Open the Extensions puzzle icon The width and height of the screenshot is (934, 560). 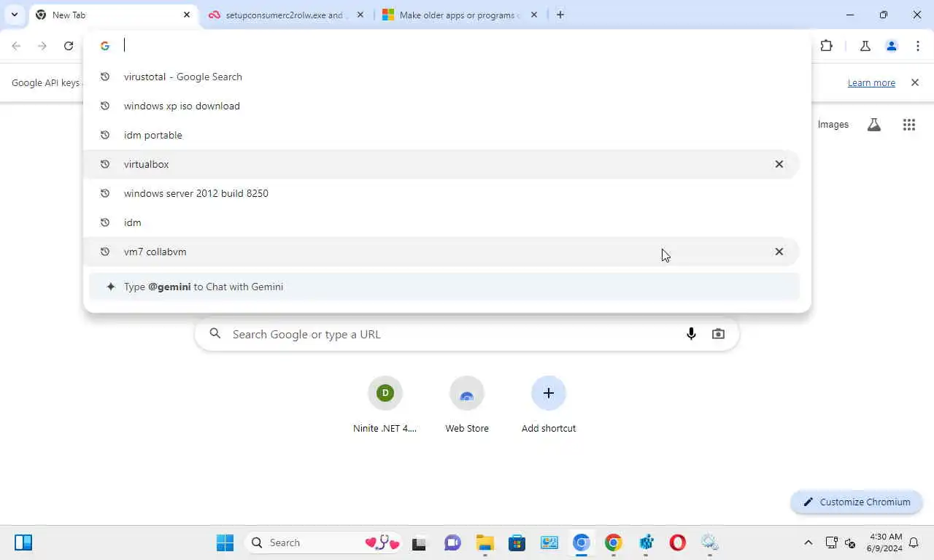click(826, 46)
